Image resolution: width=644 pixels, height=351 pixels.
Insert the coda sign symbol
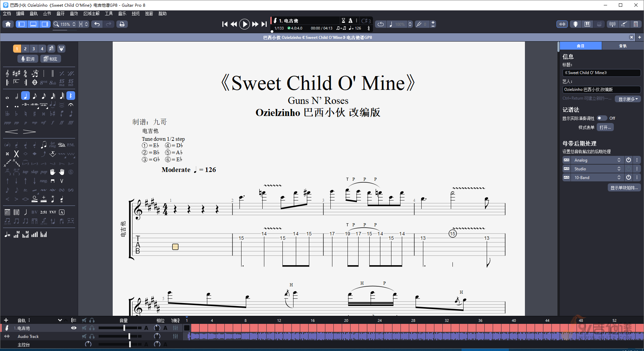[x=35, y=82]
